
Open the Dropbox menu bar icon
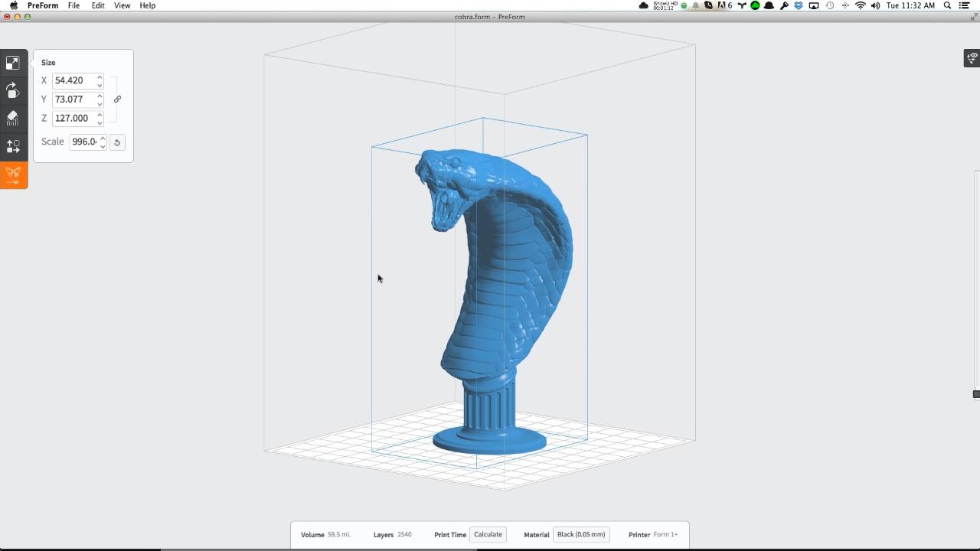(x=799, y=5)
